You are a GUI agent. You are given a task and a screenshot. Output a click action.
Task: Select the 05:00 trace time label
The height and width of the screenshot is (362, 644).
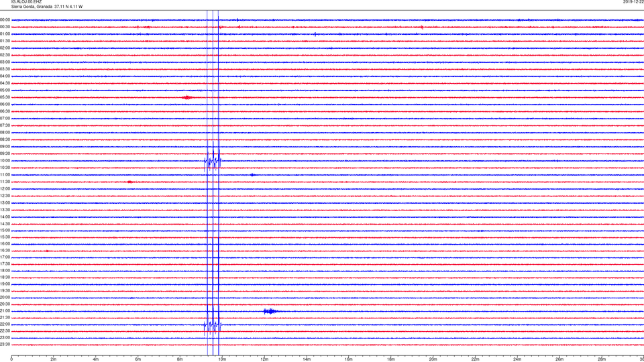click(x=5, y=90)
